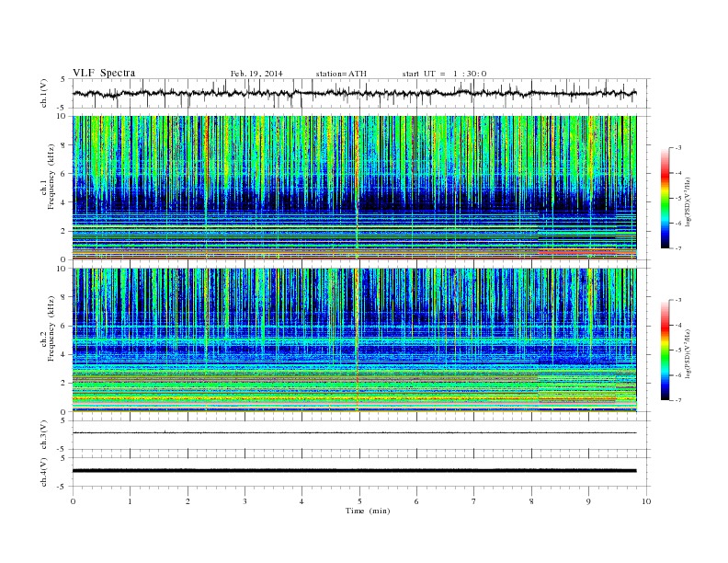Click the ch.2 frequency tick label '4'
728x563 pixels.
(64, 355)
